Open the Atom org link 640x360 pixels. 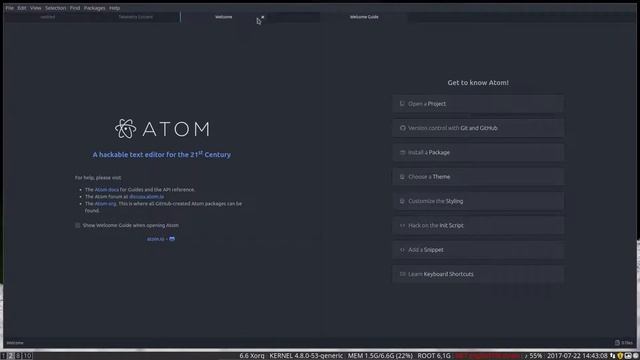coord(105,204)
